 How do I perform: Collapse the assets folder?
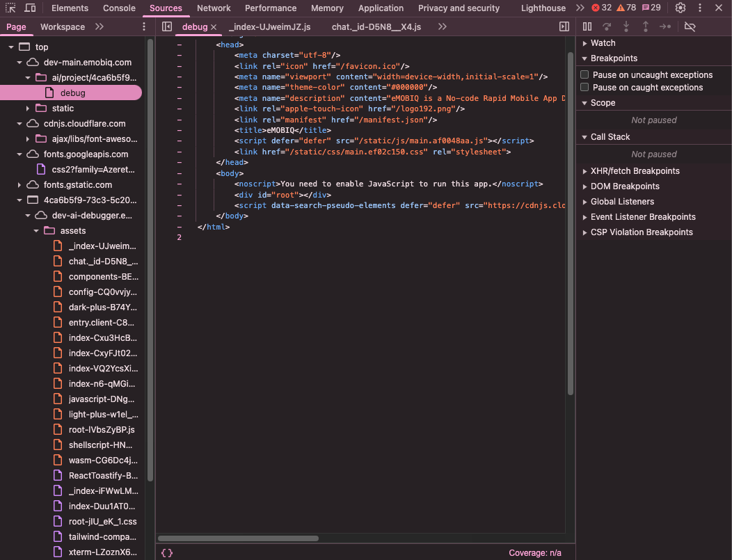36,231
